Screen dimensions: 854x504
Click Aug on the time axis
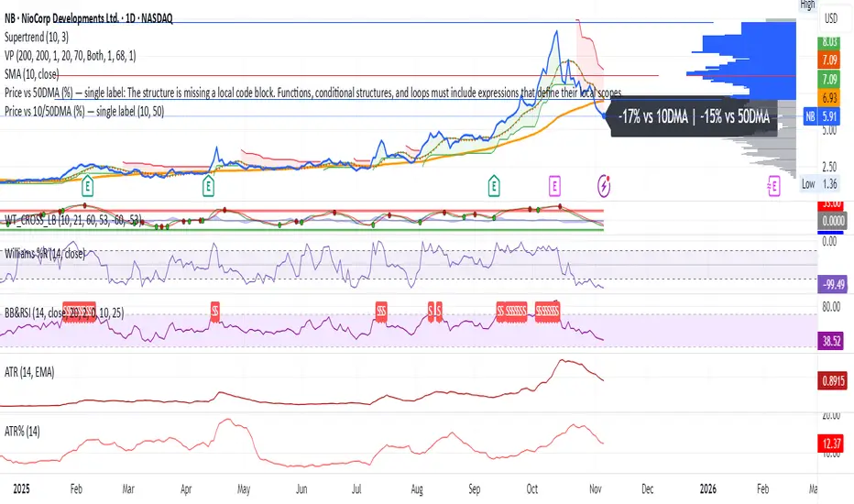[x=417, y=488]
